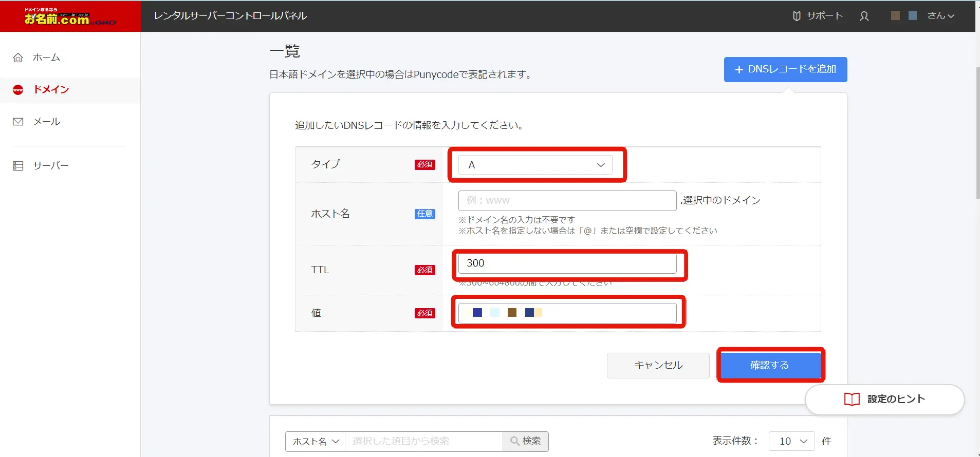This screenshot has height=457, width=980.
Task: Expand the ホスト名 search filter dropdown
Action: 315,441
